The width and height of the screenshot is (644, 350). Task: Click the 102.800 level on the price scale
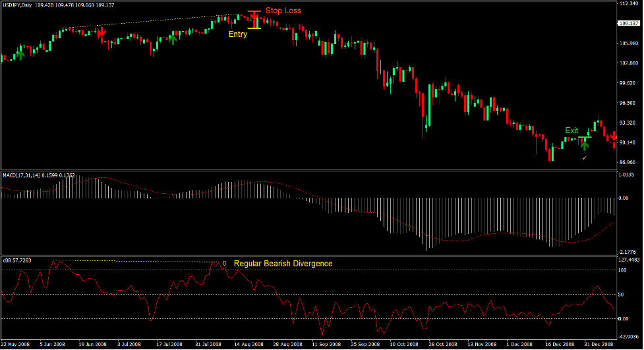[x=628, y=63]
